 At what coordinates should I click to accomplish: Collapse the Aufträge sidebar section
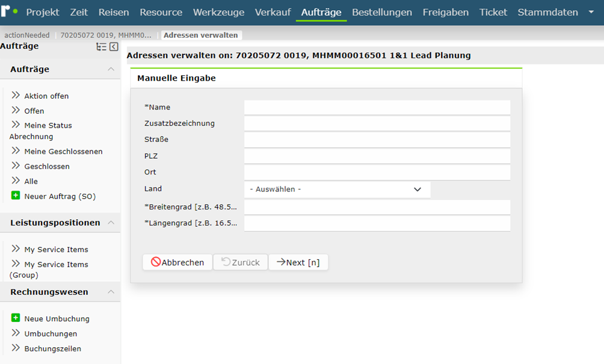tap(111, 69)
